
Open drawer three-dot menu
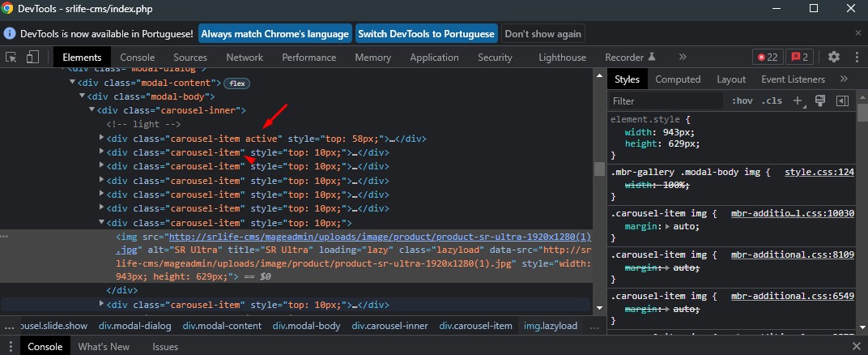point(11,347)
